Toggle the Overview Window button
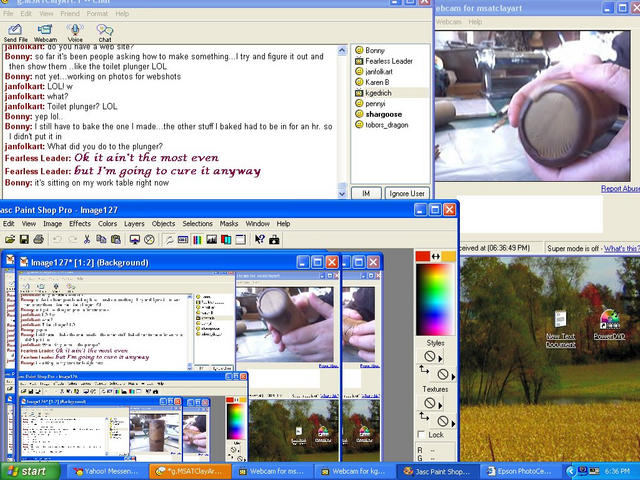The width and height of the screenshot is (640, 480). (240, 240)
